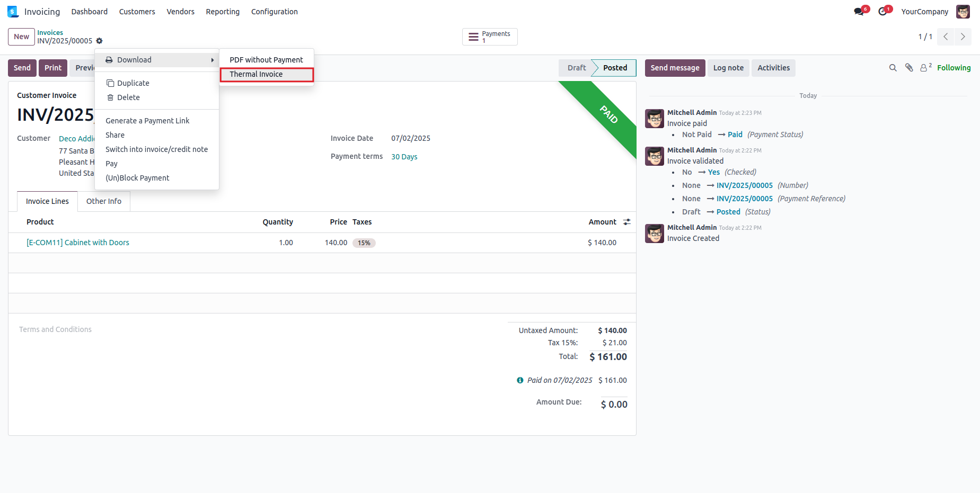Search messages using the chatter magnifier icon
The image size is (980, 493).
(x=893, y=68)
